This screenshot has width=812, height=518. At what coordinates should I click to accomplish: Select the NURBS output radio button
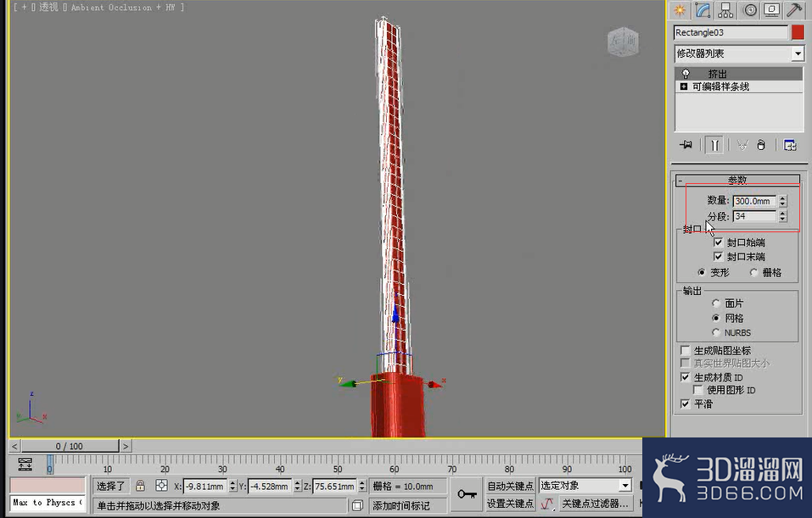pos(715,332)
